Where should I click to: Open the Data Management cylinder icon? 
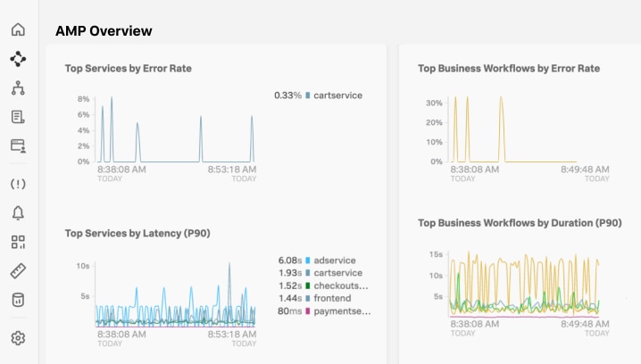point(18,300)
